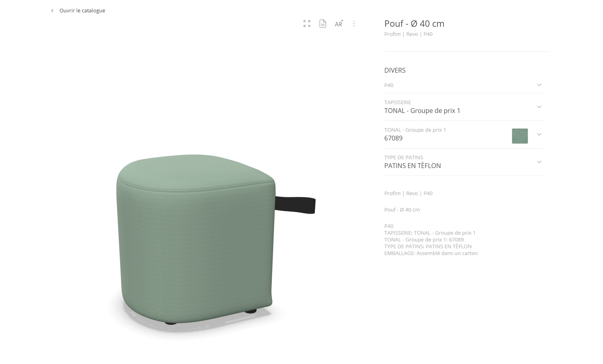Select Revo in the breadcrumb under title
This screenshot has width=603, height=364.
pos(412,34)
